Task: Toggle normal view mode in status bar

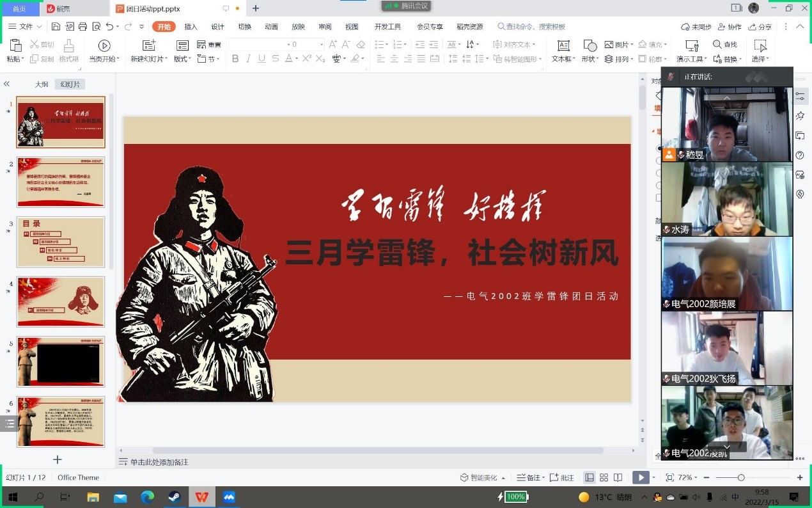Action: click(x=589, y=478)
